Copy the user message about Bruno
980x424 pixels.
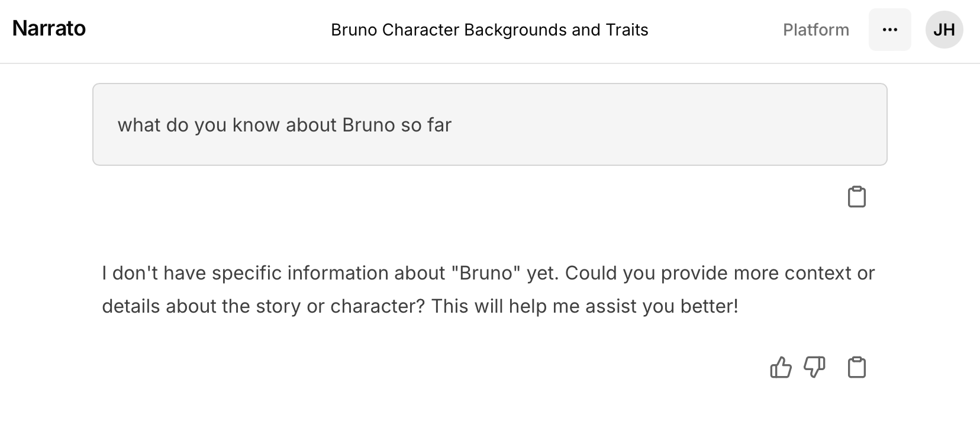pos(856,197)
